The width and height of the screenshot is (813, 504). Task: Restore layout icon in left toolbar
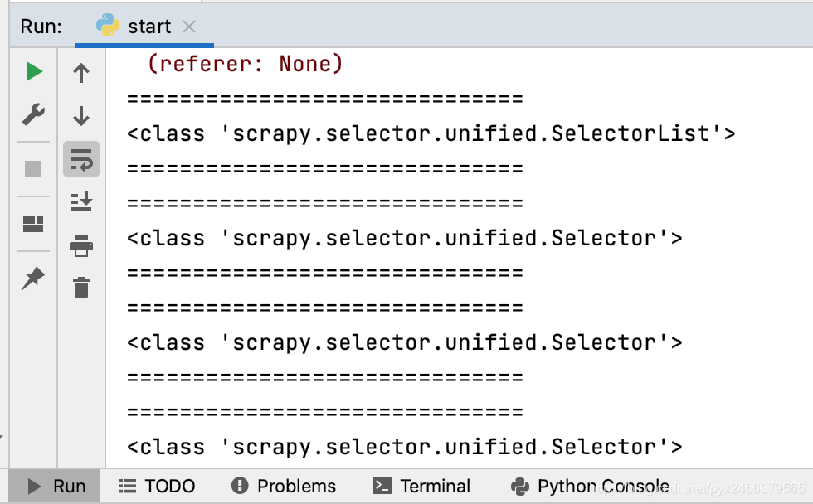[33, 224]
